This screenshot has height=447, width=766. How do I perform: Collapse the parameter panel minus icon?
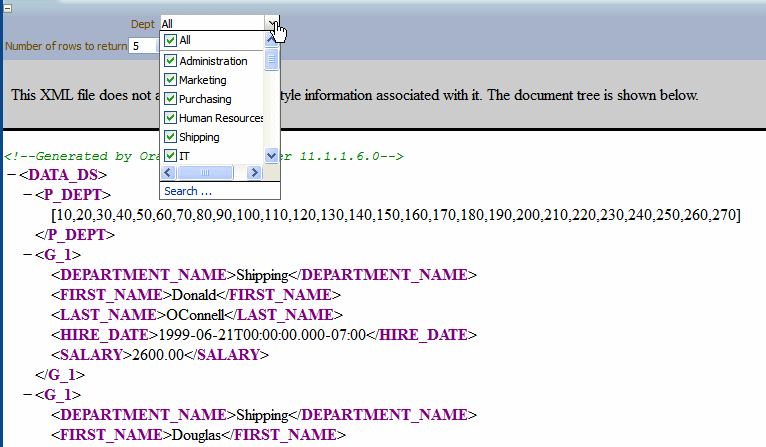[7, 8]
